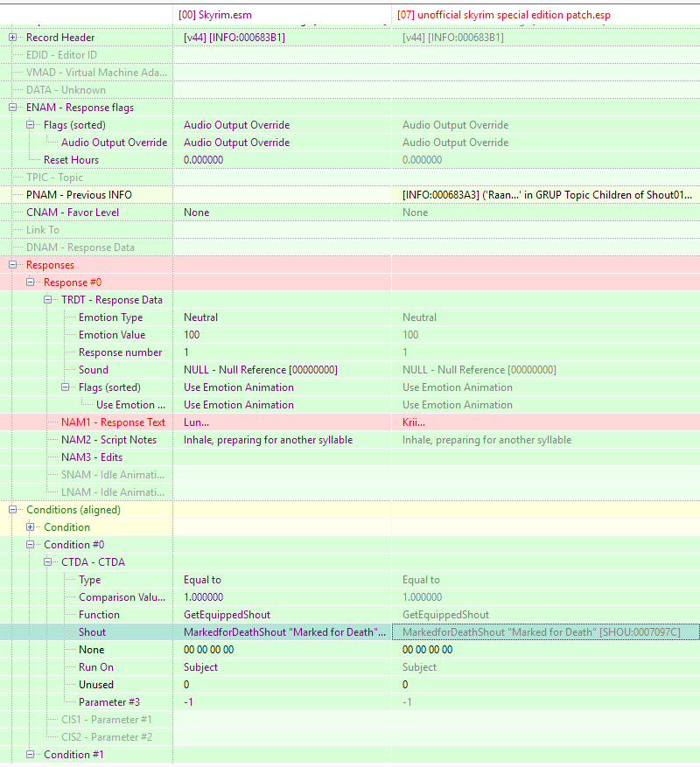Collapse Condition #1 node
700x767 pixels.
[31, 755]
